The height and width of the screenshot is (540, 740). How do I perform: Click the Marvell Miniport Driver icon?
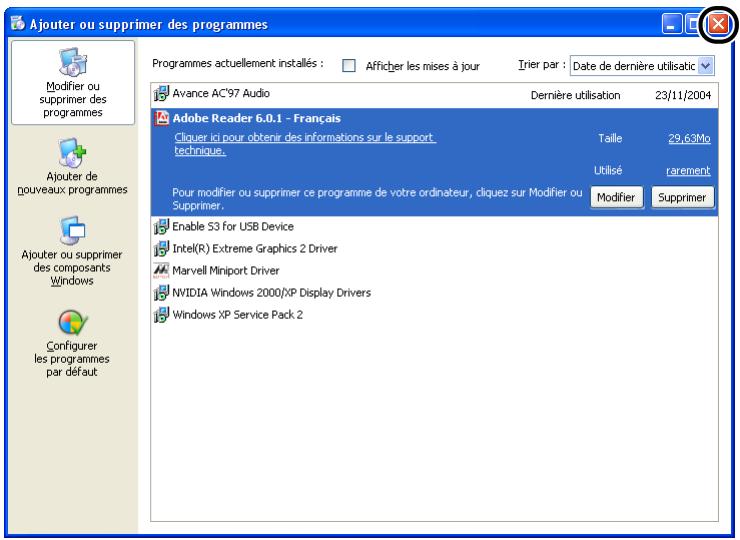(161, 270)
